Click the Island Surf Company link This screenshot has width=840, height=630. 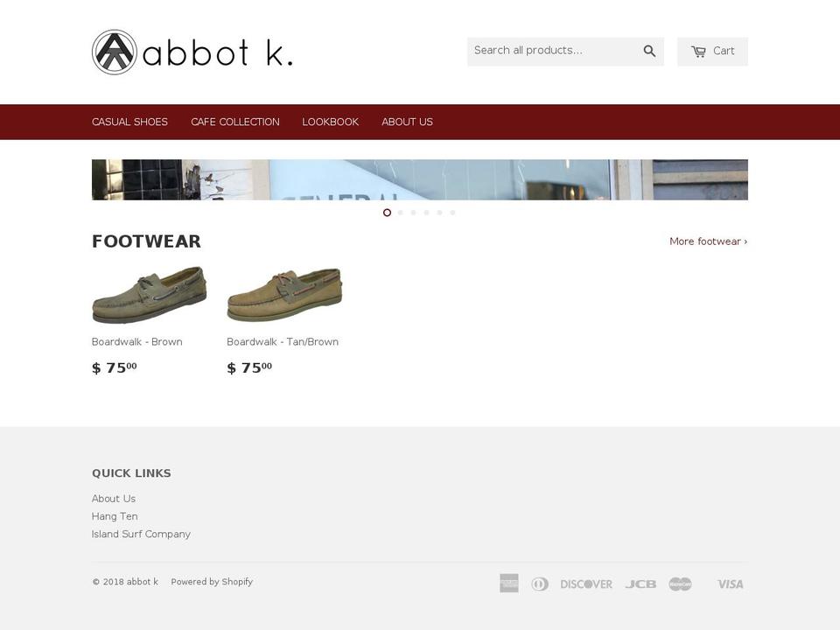(141, 534)
